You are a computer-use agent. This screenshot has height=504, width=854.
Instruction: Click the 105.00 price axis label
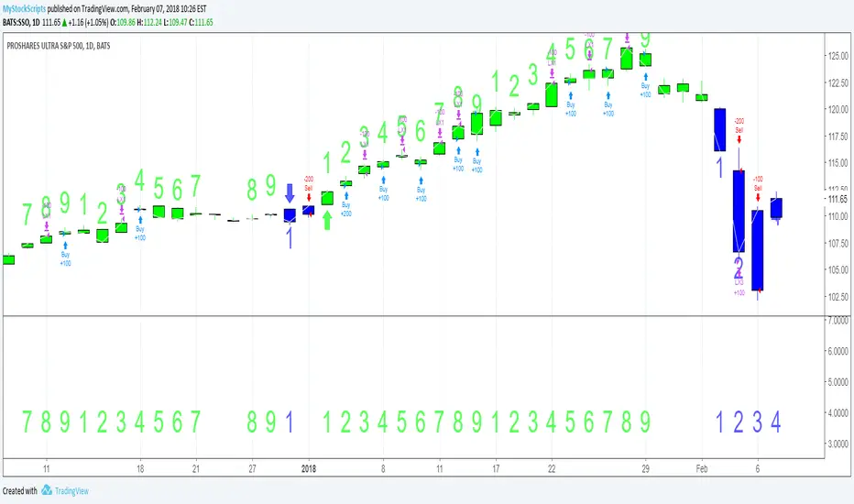pyautogui.click(x=838, y=269)
